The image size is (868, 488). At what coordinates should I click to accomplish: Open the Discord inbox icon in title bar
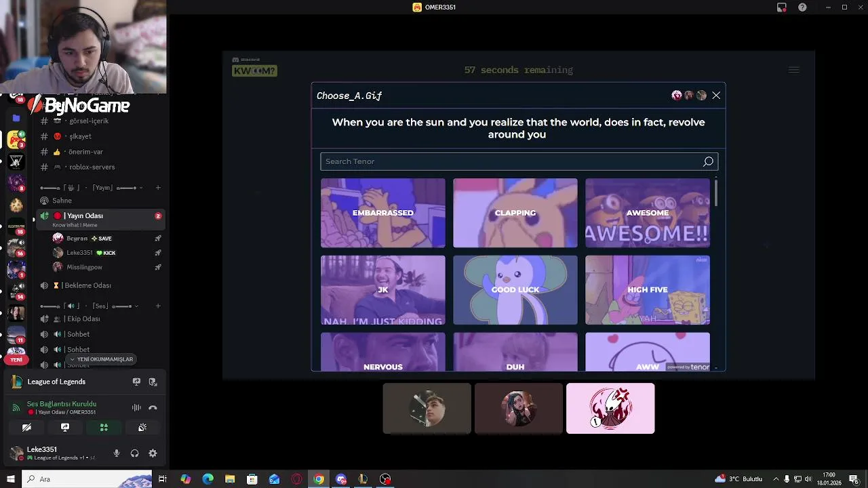click(x=782, y=7)
